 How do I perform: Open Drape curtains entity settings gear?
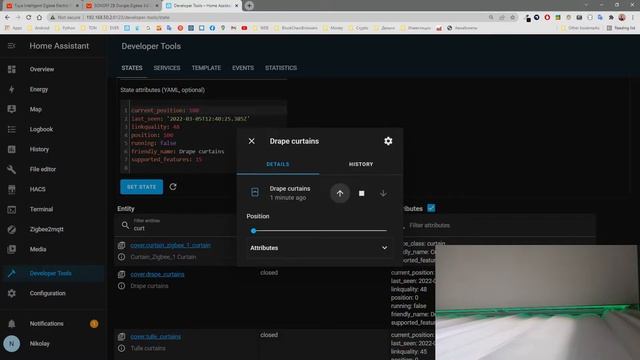(x=388, y=141)
